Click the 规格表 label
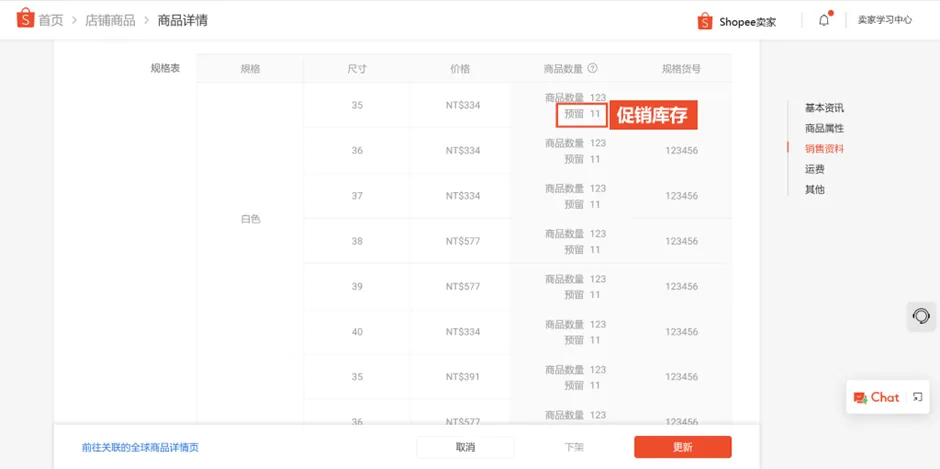 click(165, 68)
